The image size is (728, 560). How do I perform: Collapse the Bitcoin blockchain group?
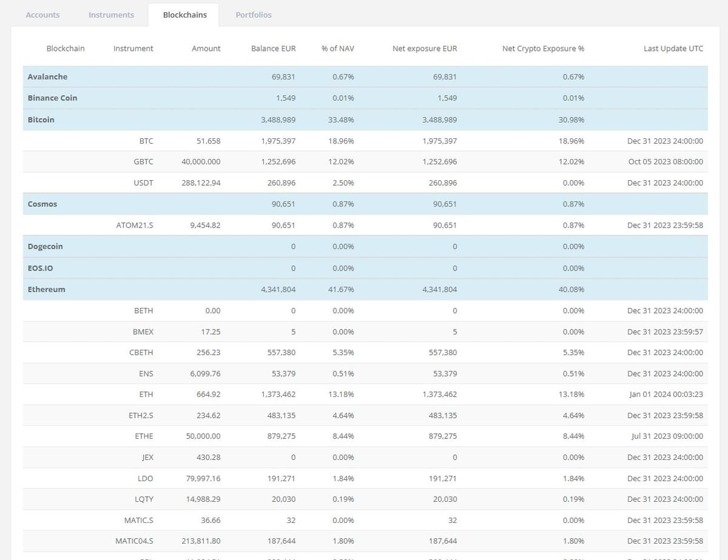point(41,120)
